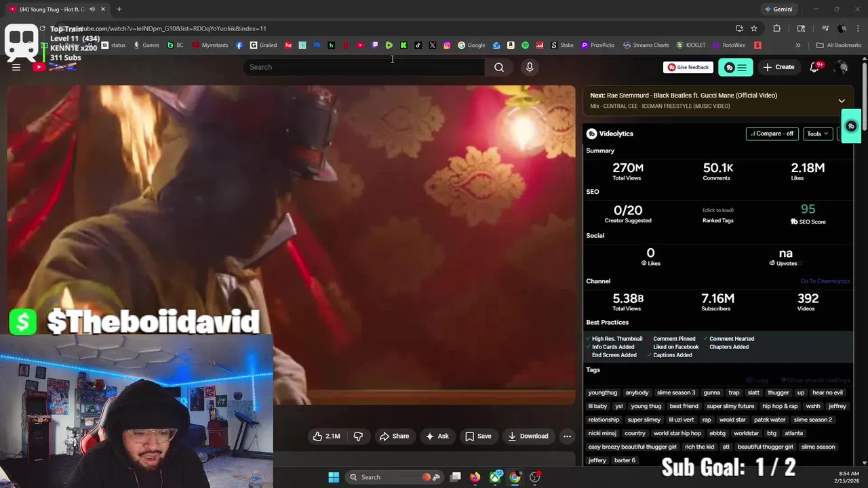Select the 'rich the kid' tag

click(x=700, y=447)
